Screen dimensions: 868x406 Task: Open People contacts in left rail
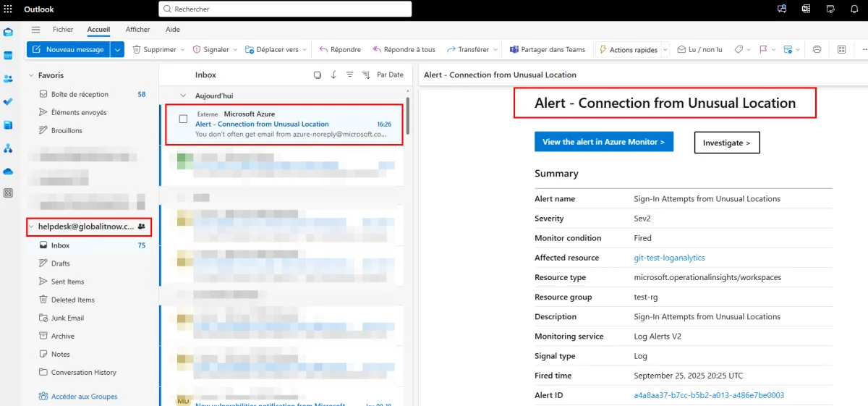[8, 79]
